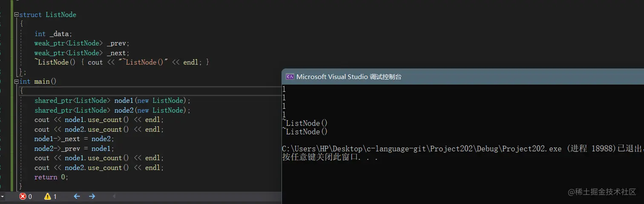
Task: Click the 'node1->_next = node2;' line
Action: coord(75,139)
